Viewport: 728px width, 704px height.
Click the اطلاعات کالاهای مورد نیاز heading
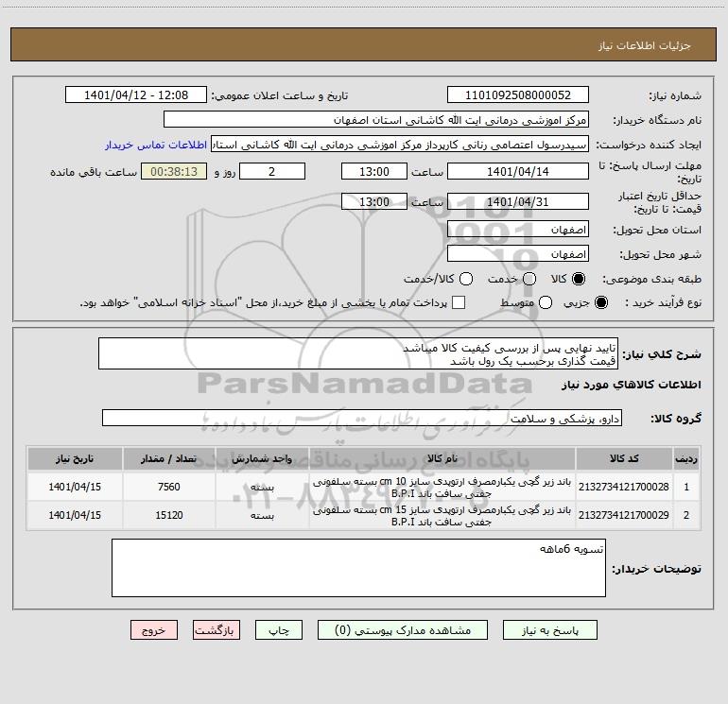(632, 385)
